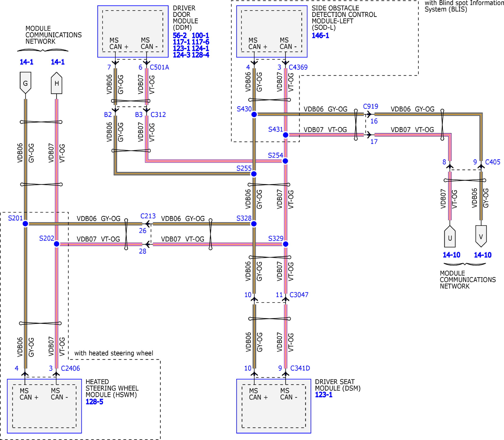Click the G off-page connector symbol
504x440 pixels.
[25, 83]
